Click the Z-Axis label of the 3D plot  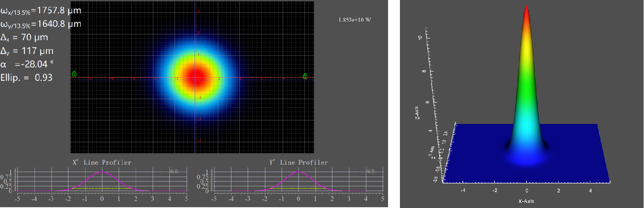click(417, 113)
